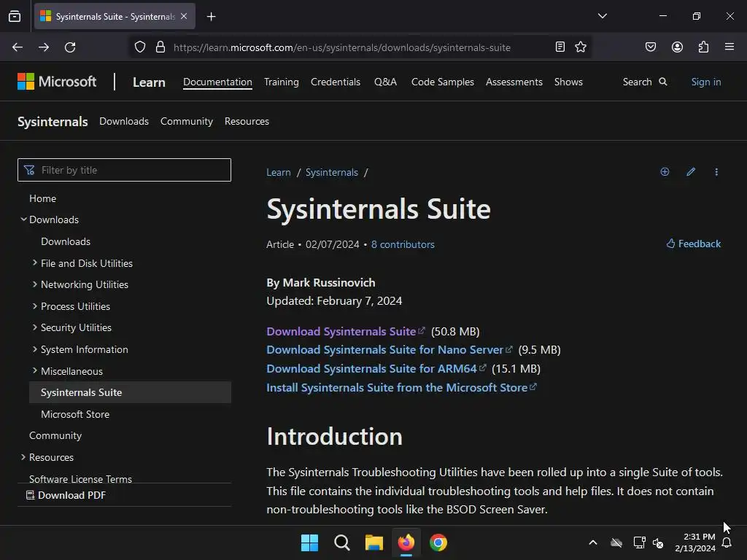The image size is (747, 560).
Task: Select Sysinternals Suite sidebar item
Action: click(x=130, y=392)
